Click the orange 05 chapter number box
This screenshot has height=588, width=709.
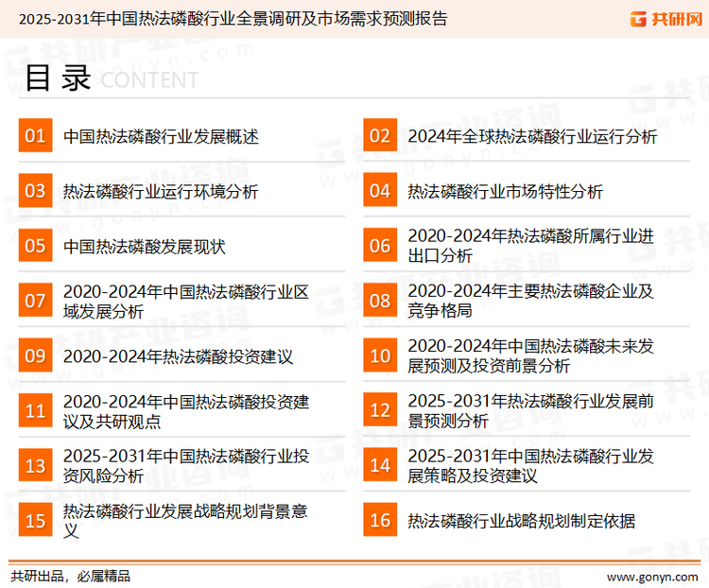pos(35,246)
